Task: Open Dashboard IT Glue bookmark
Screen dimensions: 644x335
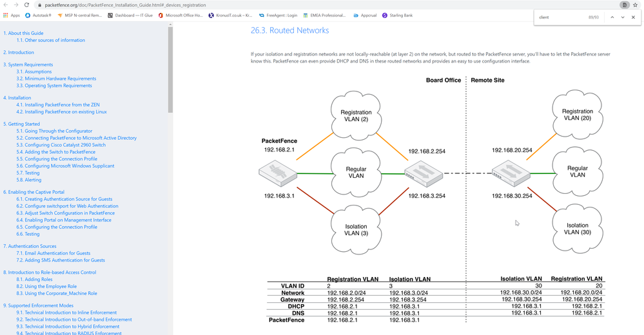Action: pos(130,15)
